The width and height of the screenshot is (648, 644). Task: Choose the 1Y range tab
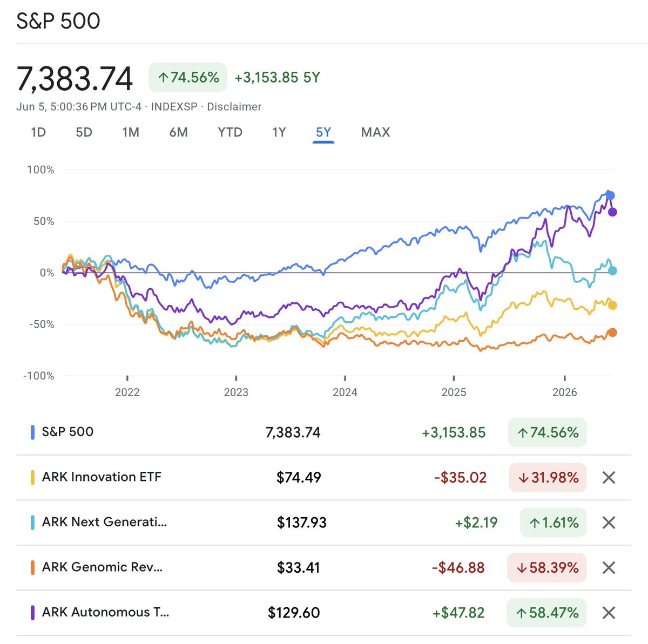279,132
